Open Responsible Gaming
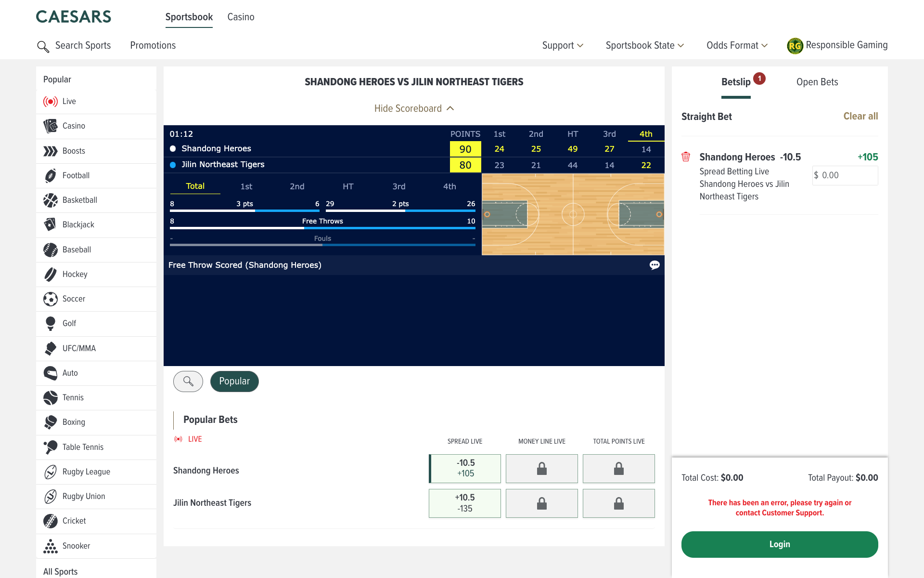This screenshot has width=924, height=578. pyautogui.click(x=837, y=45)
